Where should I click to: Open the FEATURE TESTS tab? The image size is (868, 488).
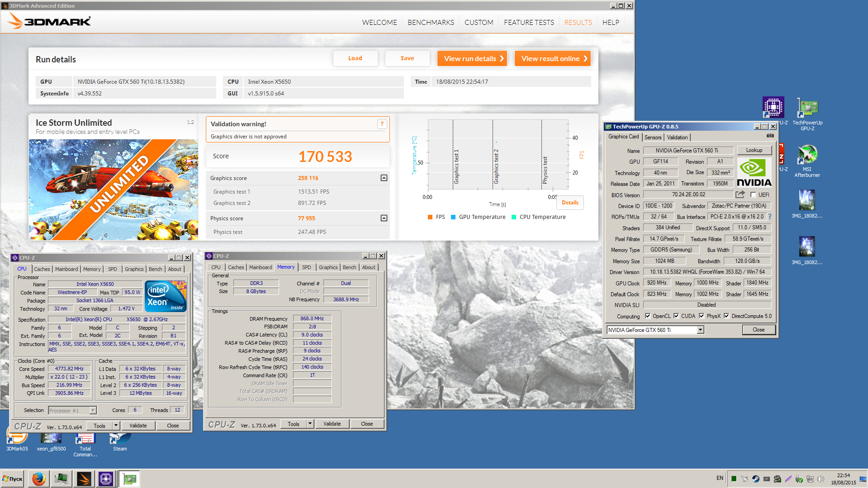pyautogui.click(x=529, y=22)
